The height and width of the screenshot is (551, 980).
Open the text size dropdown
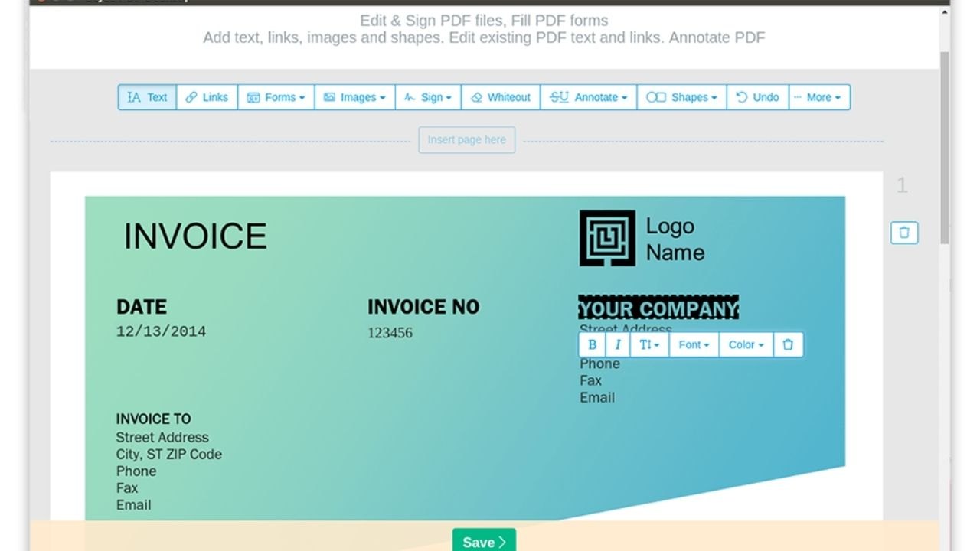click(649, 344)
